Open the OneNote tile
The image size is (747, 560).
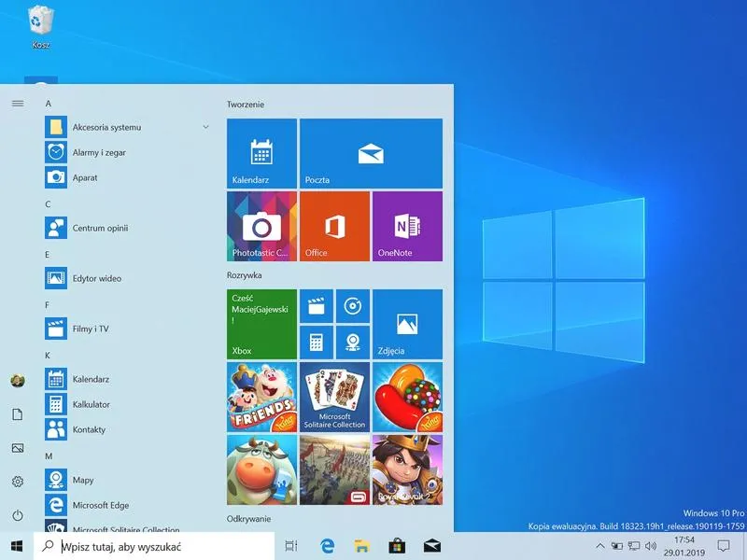pyautogui.click(x=407, y=226)
